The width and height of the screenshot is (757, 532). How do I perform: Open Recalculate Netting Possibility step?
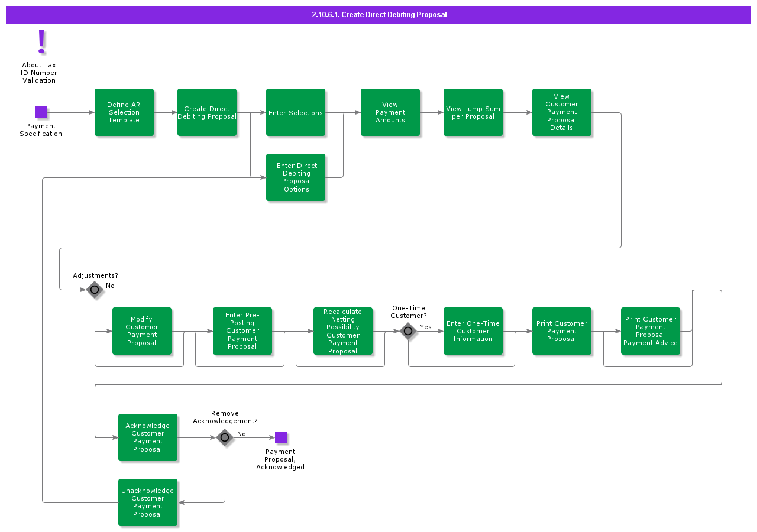coord(343,331)
